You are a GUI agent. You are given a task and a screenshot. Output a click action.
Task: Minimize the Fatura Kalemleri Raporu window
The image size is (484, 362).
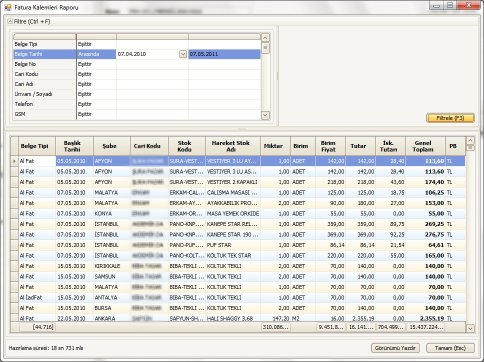(x=436, y=5)
